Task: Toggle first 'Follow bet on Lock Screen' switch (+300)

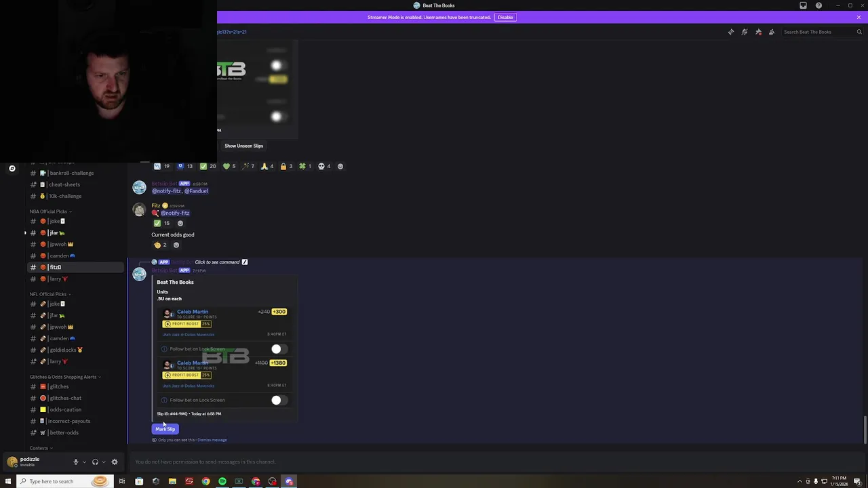Action: 279,349
